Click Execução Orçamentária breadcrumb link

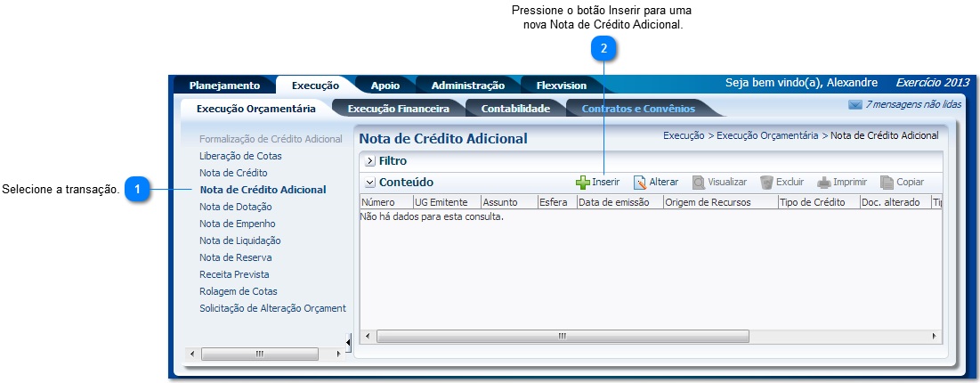click(x=766, y=136)
